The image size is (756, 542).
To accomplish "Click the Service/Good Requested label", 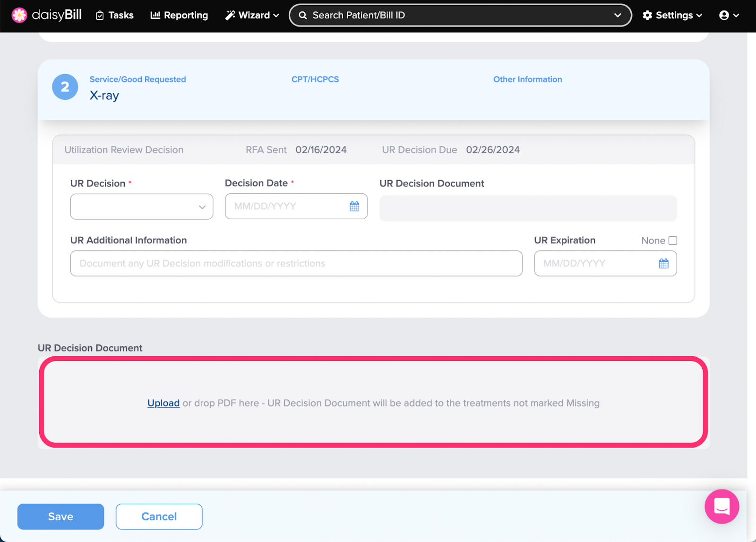I will (138, 79).
